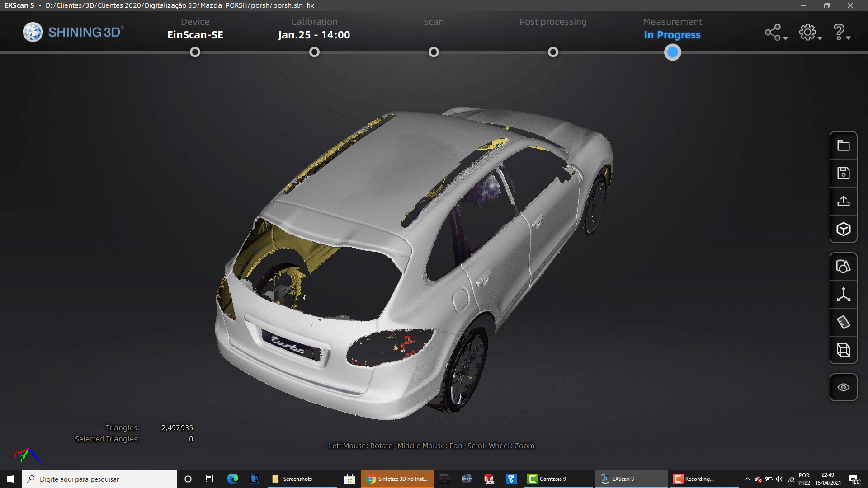Click the Scan step marker circle

(x=434, y=52)
